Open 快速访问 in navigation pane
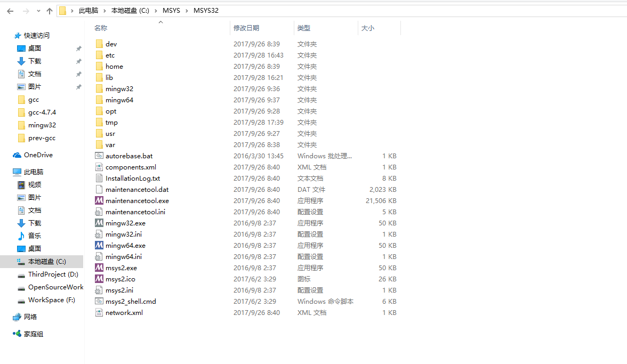The image size is (627, 364). pos(37,36)
